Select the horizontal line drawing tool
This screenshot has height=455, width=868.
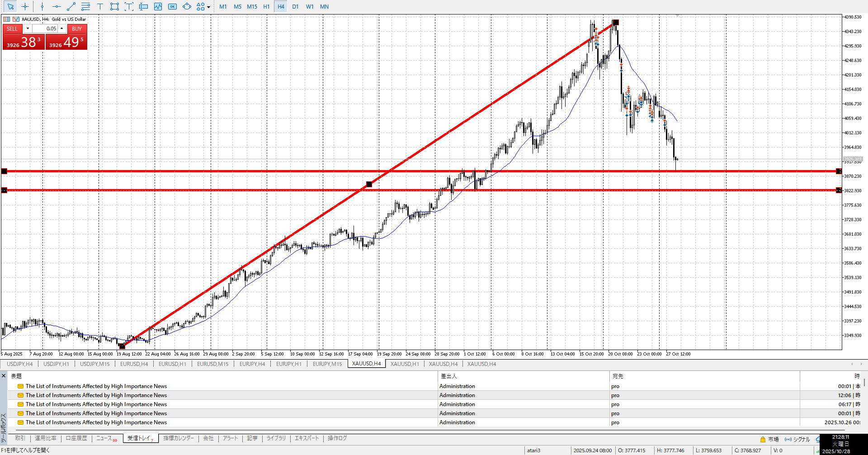[57, 7]
